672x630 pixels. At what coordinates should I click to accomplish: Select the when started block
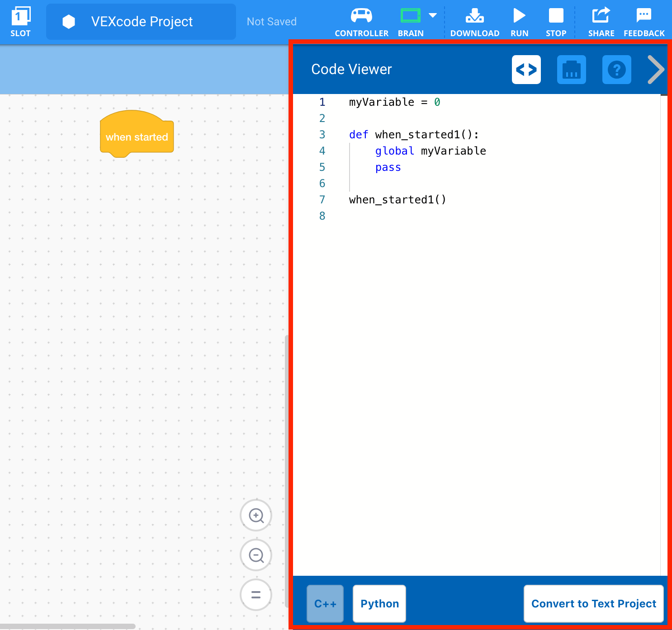137,136
